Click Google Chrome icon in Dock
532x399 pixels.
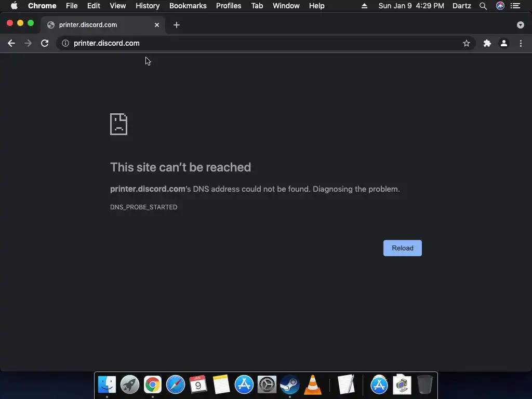[153, 385]
